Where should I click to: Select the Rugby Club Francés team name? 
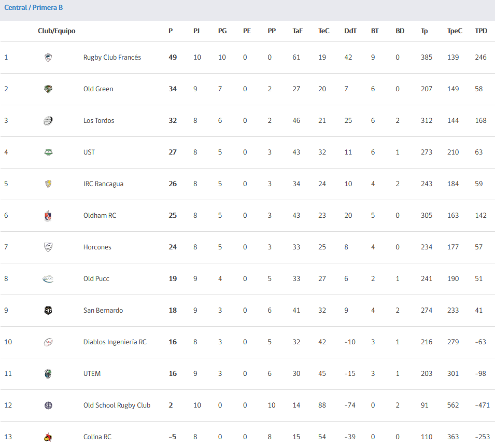coord(112,58)
